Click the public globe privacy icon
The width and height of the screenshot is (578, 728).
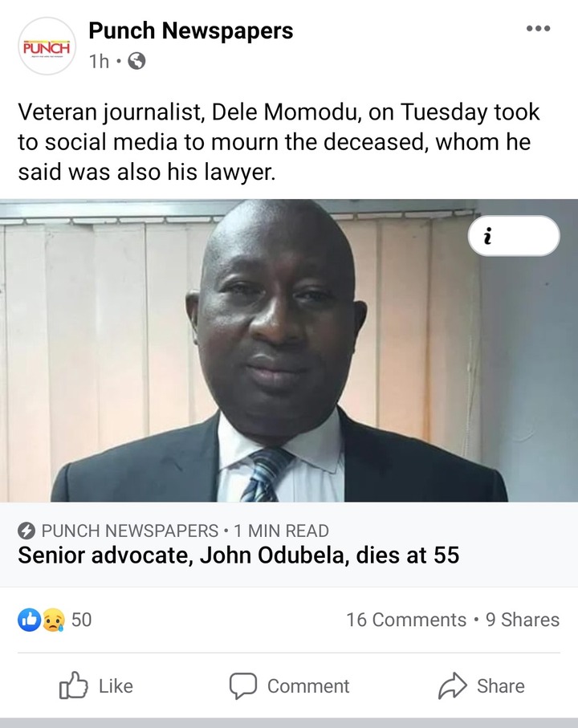[136, 61]
